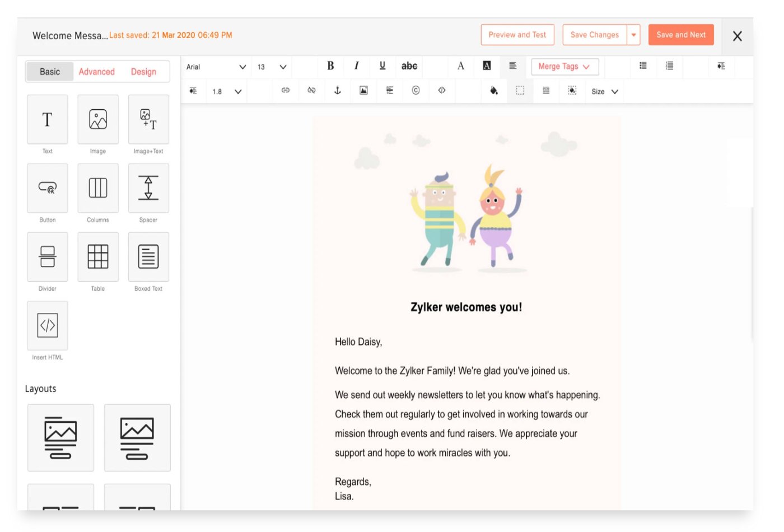
Task: Switch to the Advanced tab
Action: 96,72
